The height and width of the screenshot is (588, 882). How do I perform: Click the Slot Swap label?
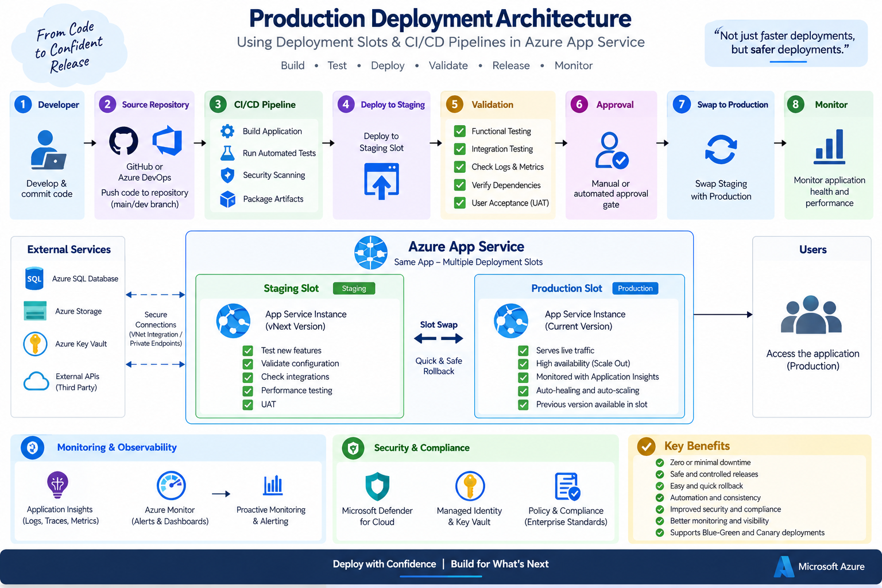point(439,324)
